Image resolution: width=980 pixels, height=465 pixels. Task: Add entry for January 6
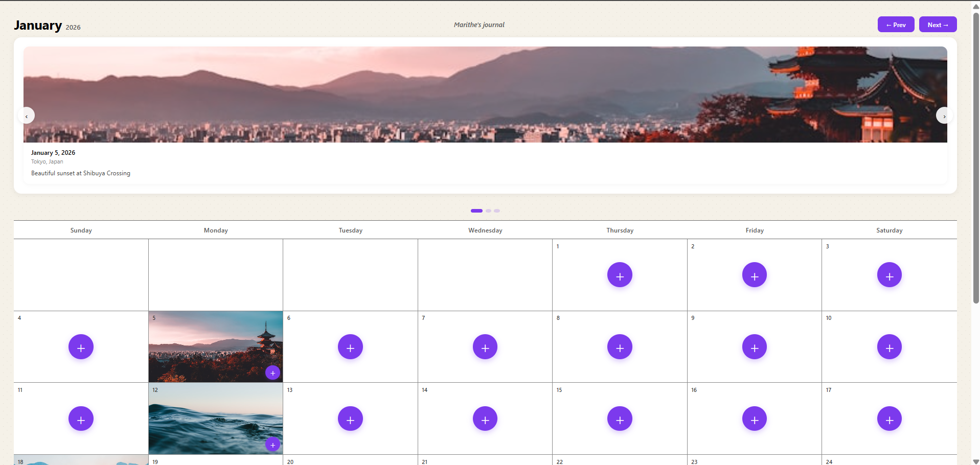coord(350,347)
